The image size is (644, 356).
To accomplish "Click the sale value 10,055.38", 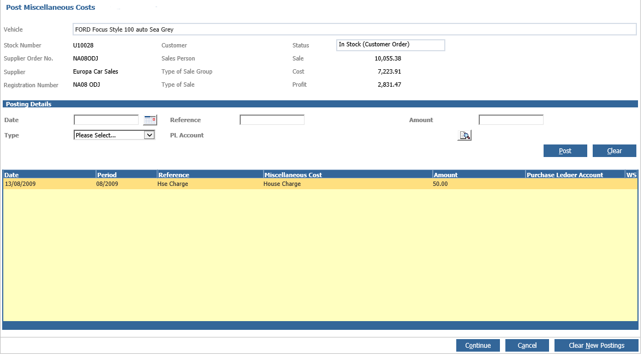I will (387, 58).
